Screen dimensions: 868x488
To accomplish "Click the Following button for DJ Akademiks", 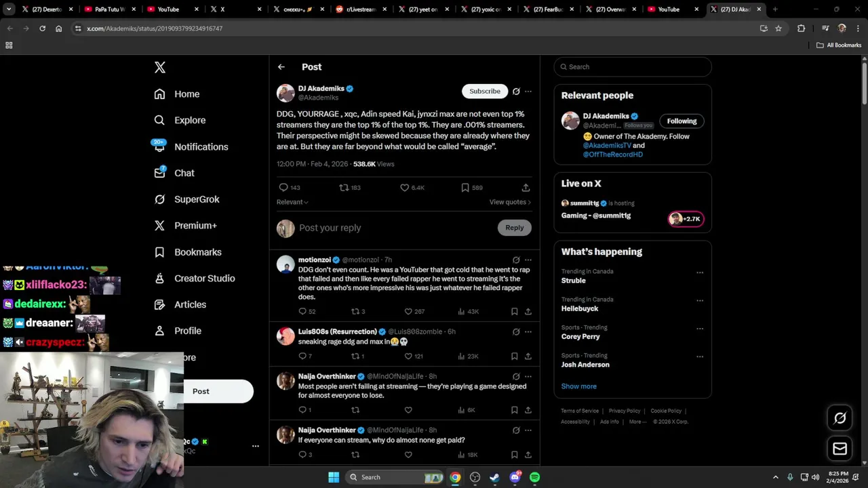I will click(x=682, y=121).
